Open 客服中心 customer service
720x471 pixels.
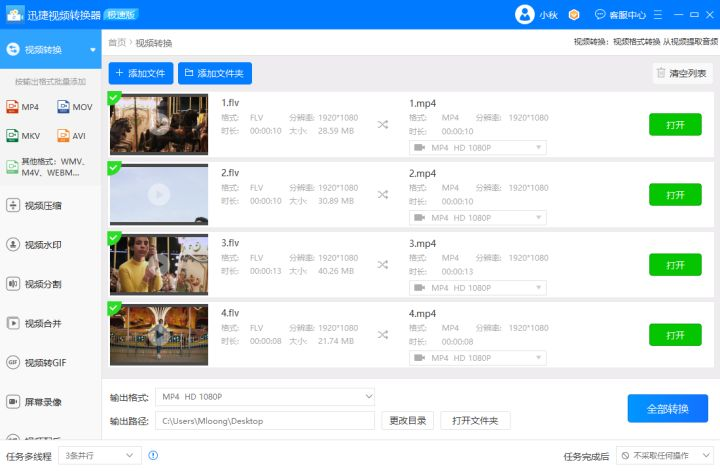[620, 15]
